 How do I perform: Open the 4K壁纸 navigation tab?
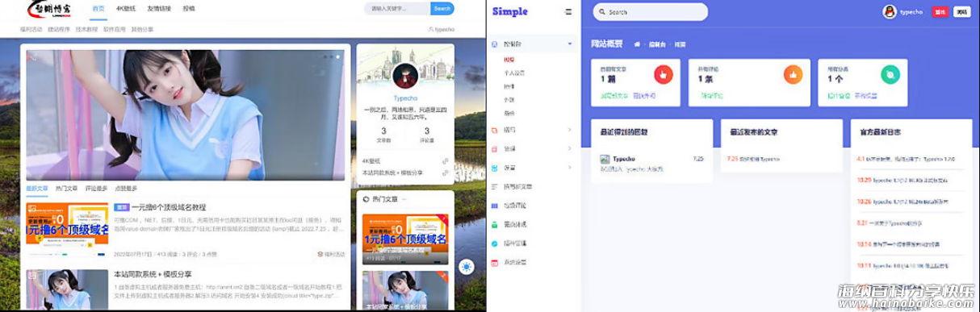(x=125, y=9)
